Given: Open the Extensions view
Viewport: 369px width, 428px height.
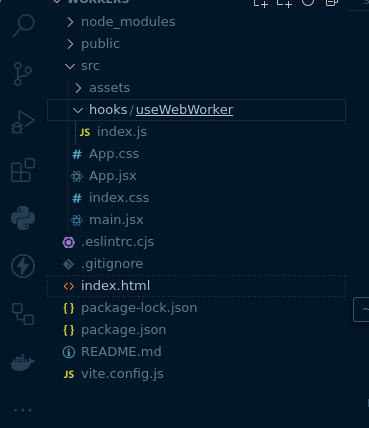Looking at the screenshot, I should pyautogui.click(x=23, y=170).
